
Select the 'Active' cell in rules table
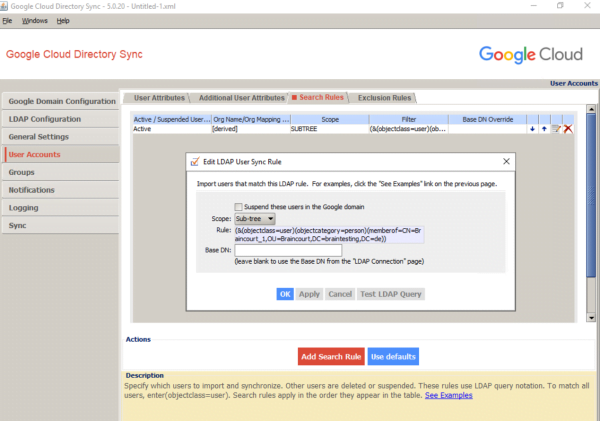click(x=172, y=129)
